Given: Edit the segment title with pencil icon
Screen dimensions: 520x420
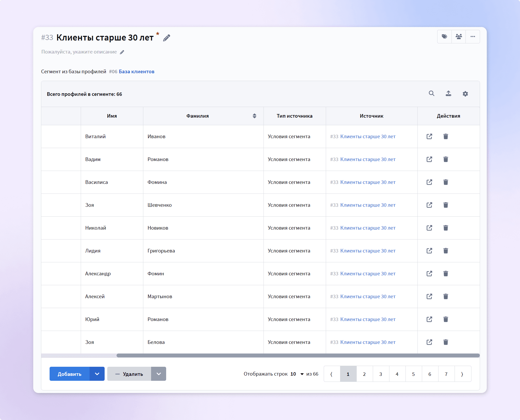Looking at the screenshot, I should click(167, 38).
